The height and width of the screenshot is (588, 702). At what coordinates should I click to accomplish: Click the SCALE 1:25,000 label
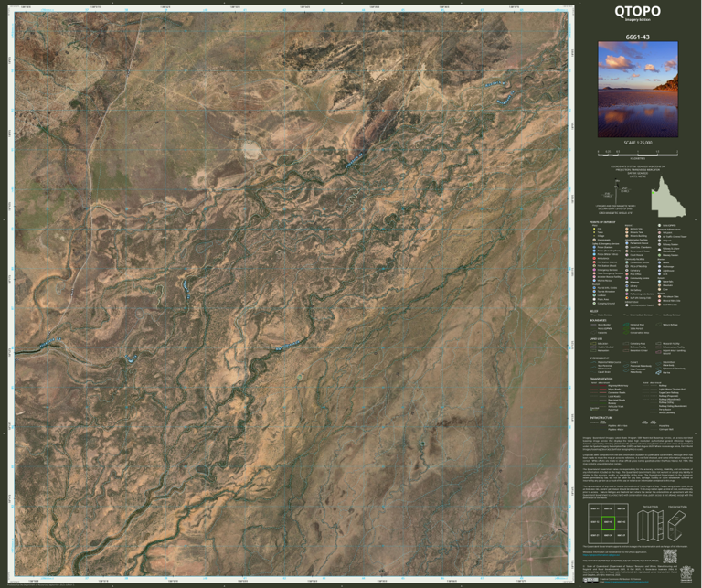point(638,143)
